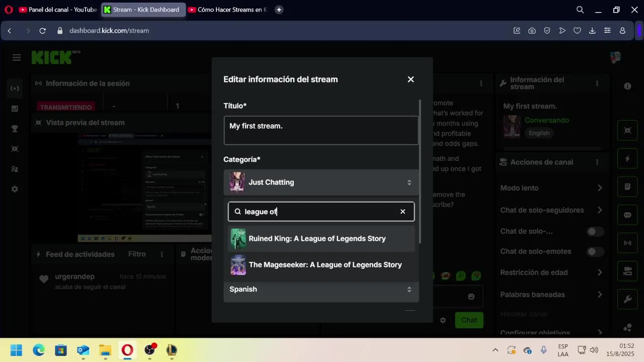
Task: Open the browser downloads icon
Action: click(x=592, y=31)
